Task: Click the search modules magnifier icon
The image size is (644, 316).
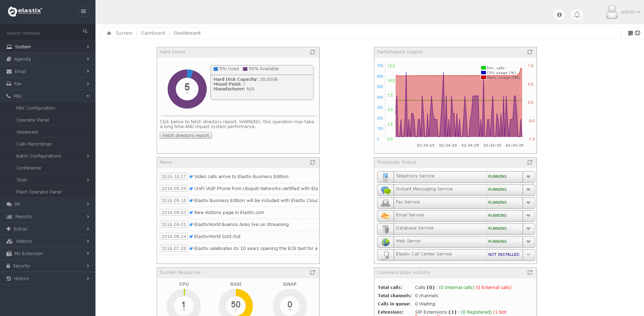Action: [x=85, y=31]
